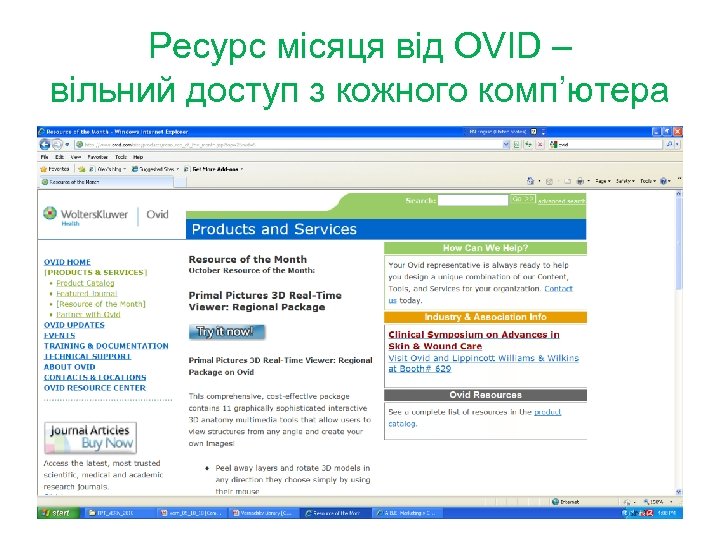720x540 pixels.
Task: Click the Try it now! button
Action: (x=227, y=332)
